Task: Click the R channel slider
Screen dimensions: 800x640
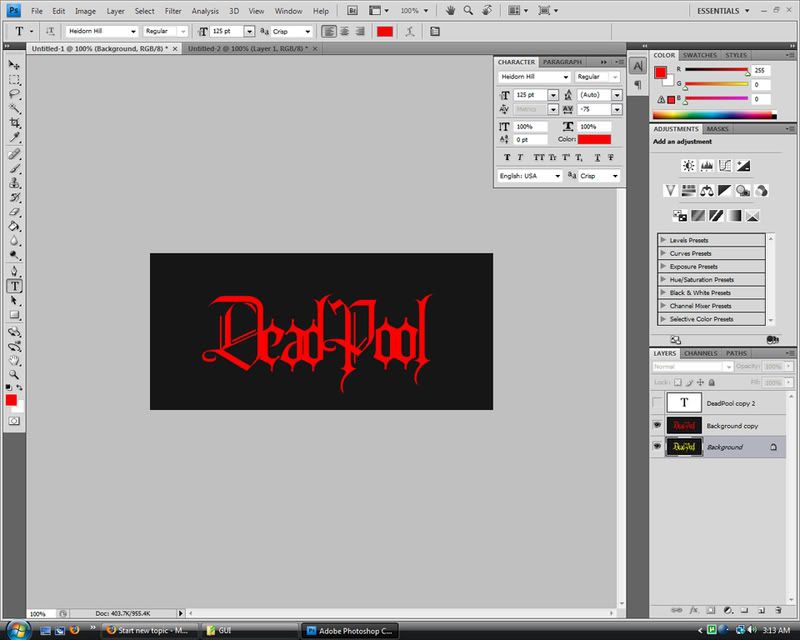Action: [716, 70]
